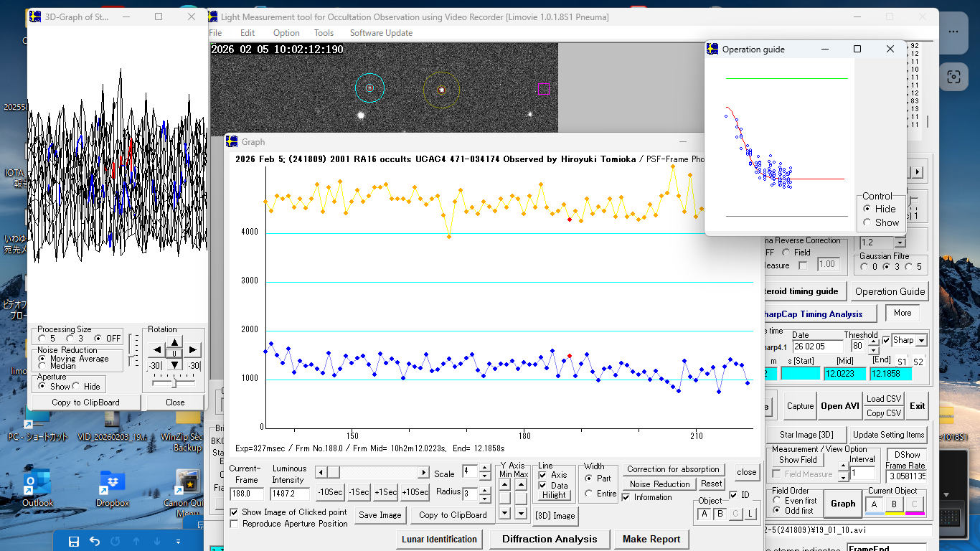Screen dimensions: 980x551
Task: Click the undo arrow icon in bottom toolbar
Action: [94, 541]
